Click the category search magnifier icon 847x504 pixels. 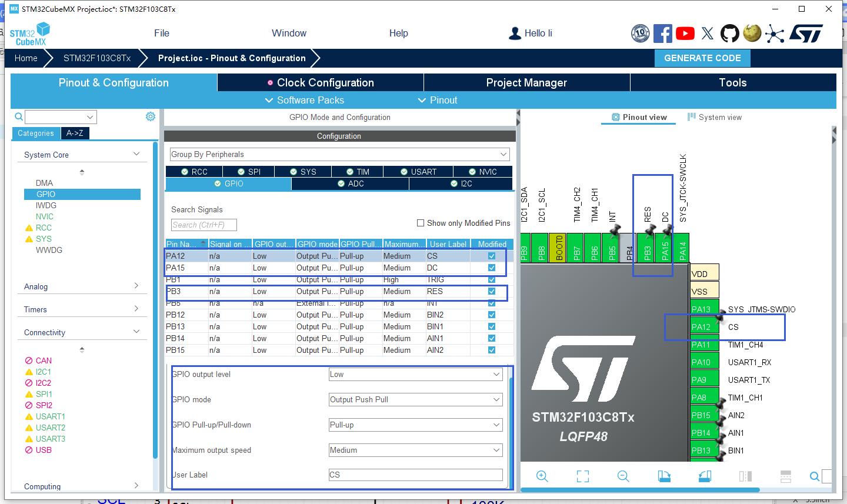[19, 116]
